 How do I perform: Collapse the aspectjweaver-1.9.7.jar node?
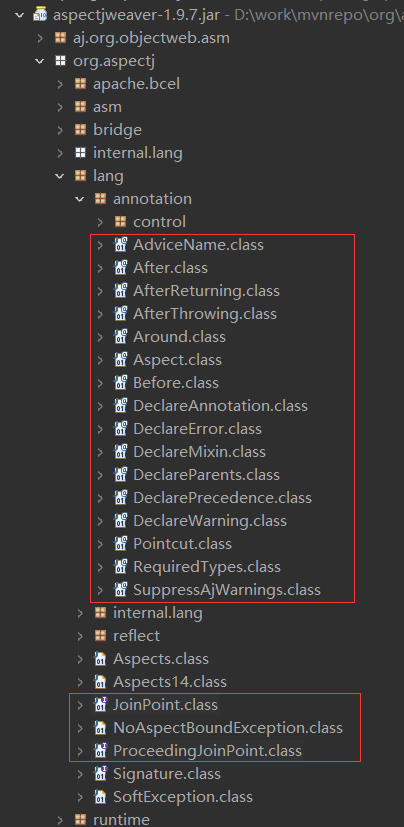(x=20, y=15)
